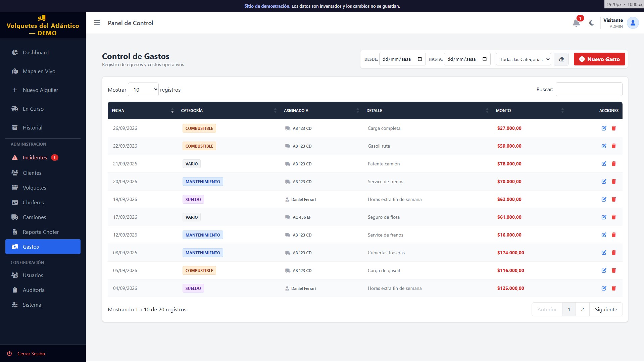Click the Nuevo Gasto button
Image resolution: width=644 pixels, height=362 pixels.
tap(599, 59)
